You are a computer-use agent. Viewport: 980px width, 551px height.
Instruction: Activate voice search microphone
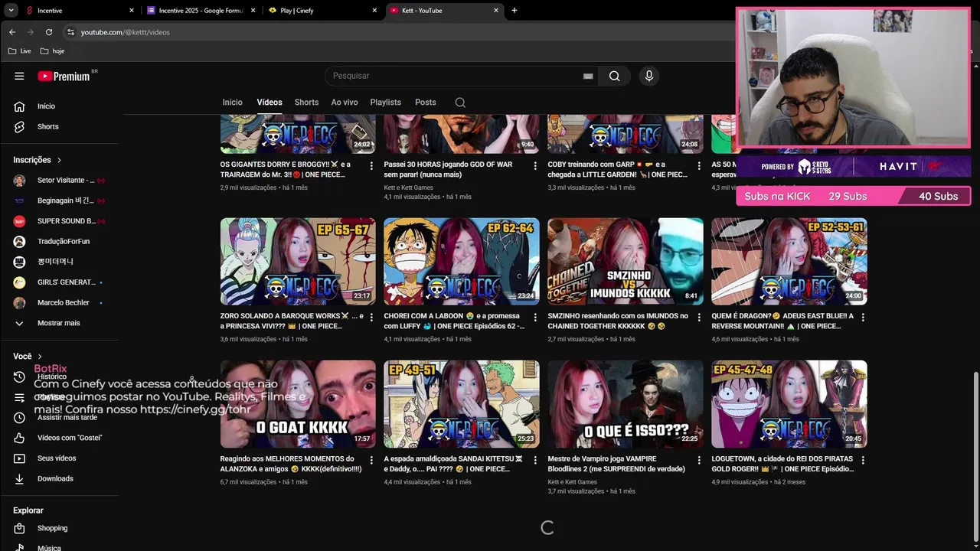coord(648,76)
